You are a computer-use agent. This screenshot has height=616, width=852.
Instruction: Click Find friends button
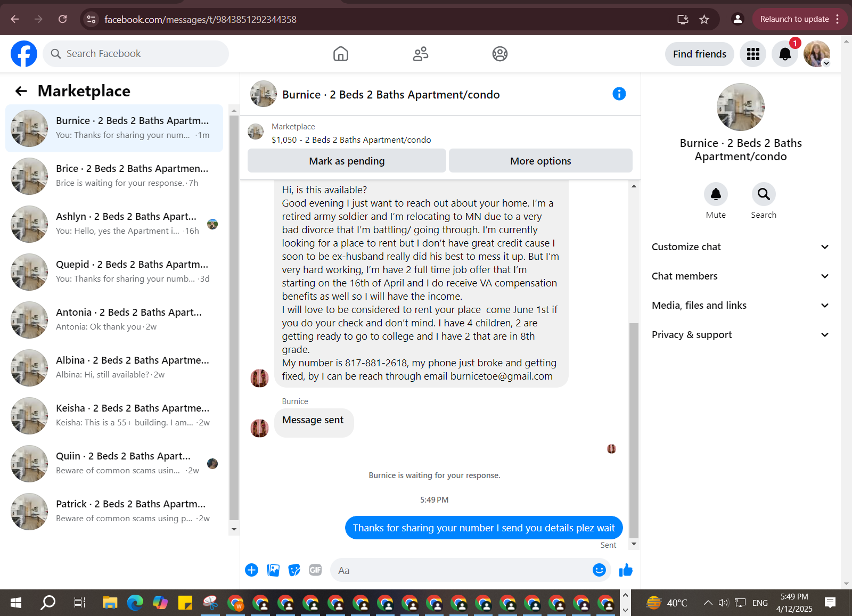(700, 54)
